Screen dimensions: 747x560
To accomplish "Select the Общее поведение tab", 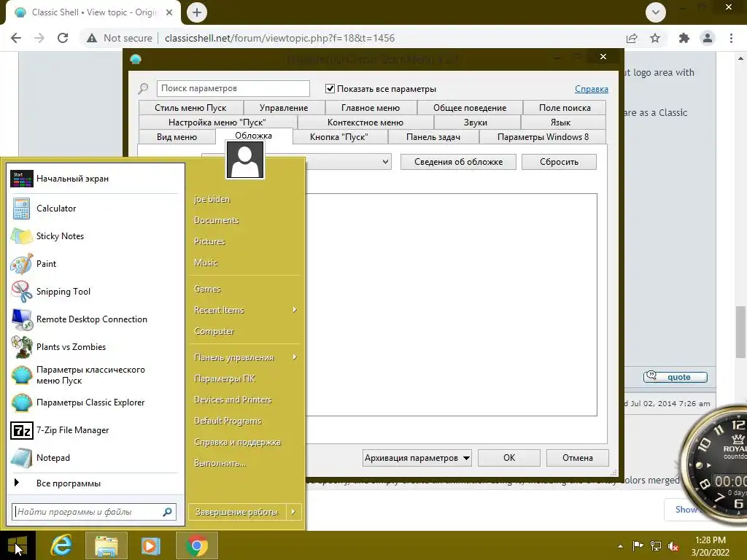I will [x=470, y=108].
